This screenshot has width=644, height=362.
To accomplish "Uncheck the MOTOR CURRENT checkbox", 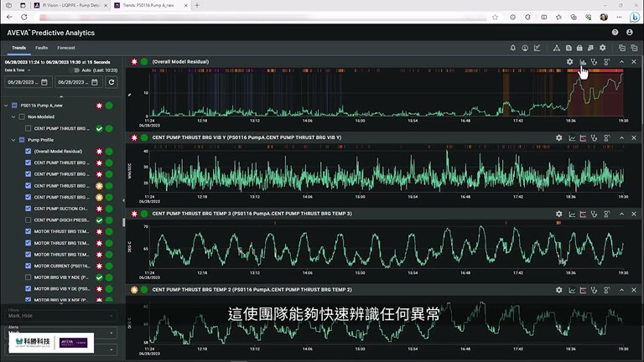I will [28, 266].
